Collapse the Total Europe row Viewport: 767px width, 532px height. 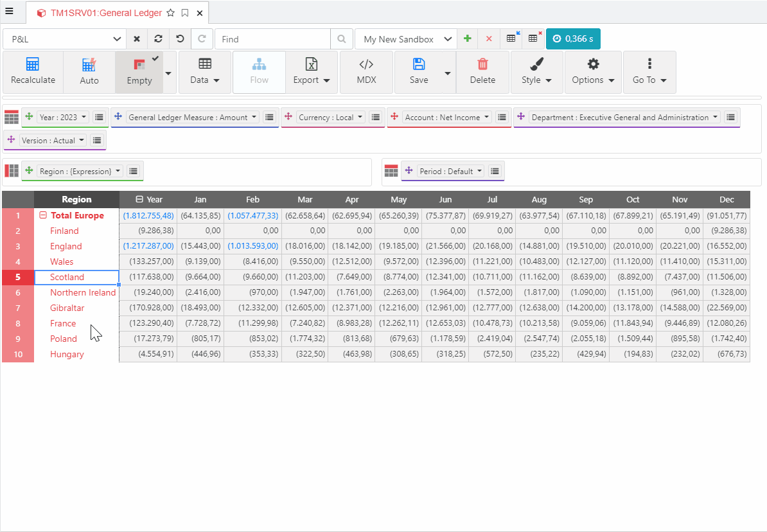coord(43,216)
